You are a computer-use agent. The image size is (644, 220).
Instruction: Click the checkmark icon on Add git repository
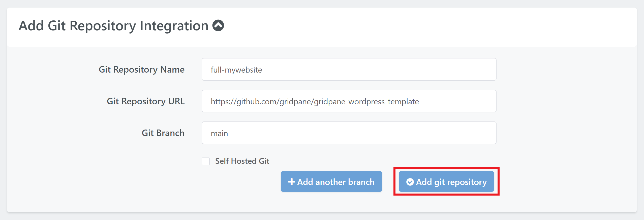click(x=410, y=182)
